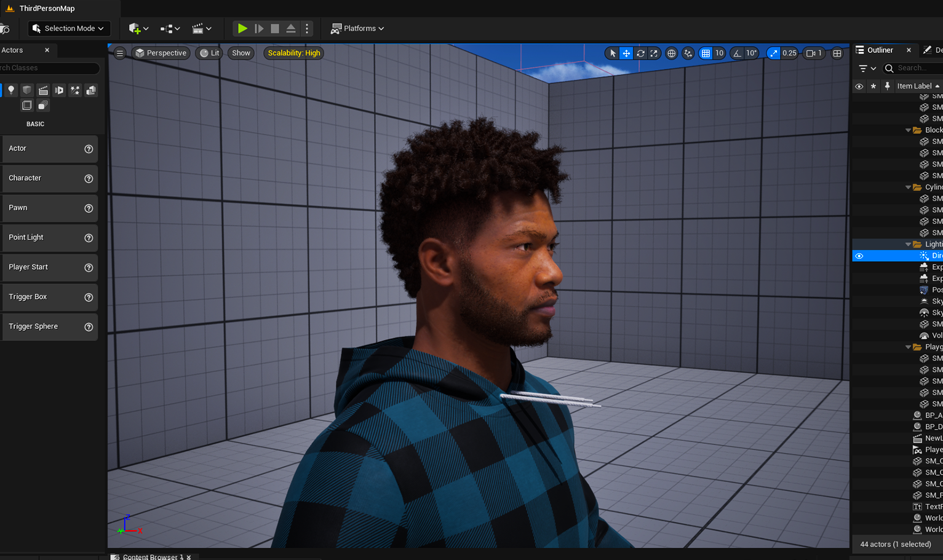Open help for Trigger Sphere
The width and height of the screenshot is (943, 560).
tap(89, 327)
